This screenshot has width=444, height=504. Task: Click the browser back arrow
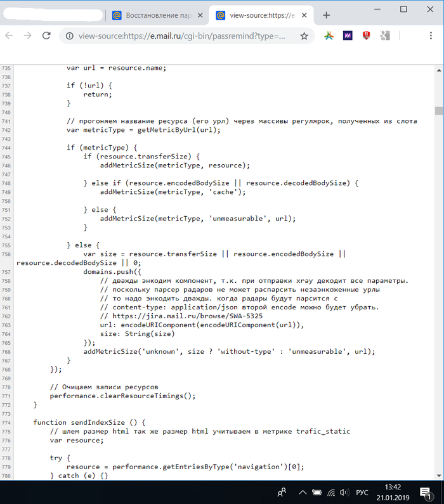pyautogui.click(x=9, y=36)
